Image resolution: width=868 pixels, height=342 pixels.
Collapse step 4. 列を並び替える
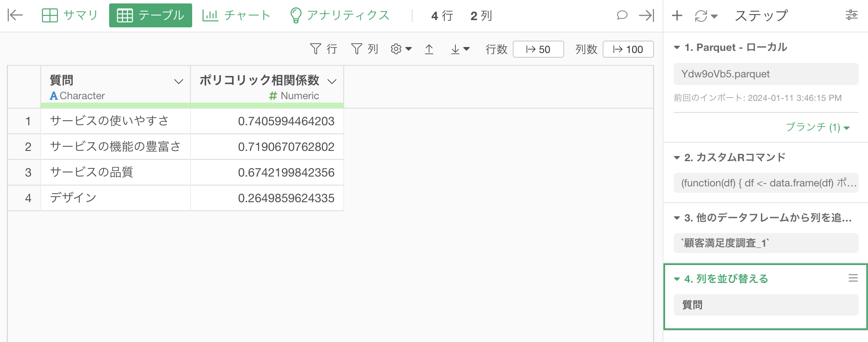pos(677,279)
